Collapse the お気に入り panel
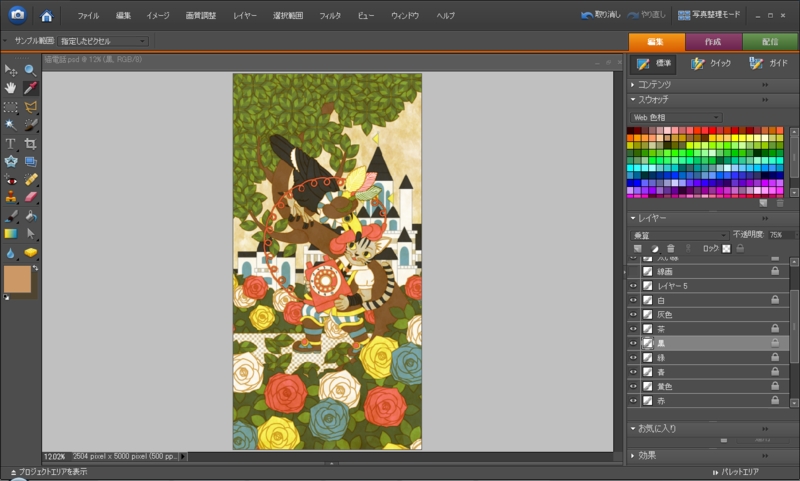This screenshot has width=800, height=481. point(633,428)
